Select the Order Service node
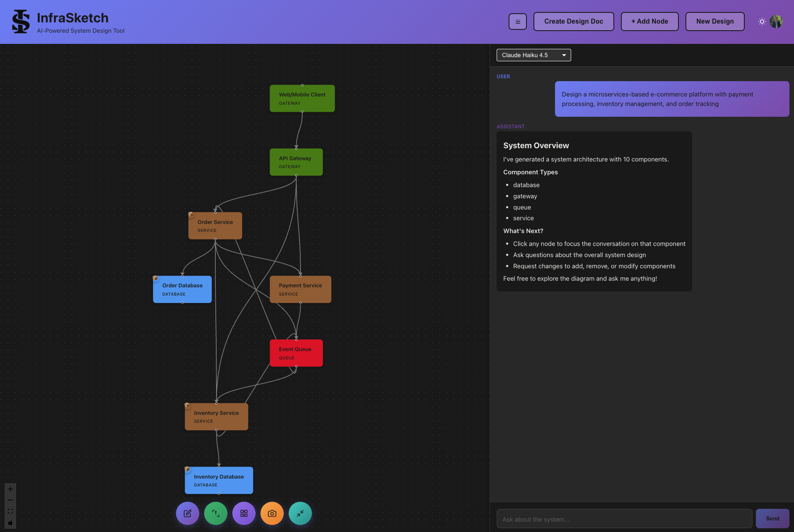Image resolution: width=794 pixels, height=532 pixels. click(215, 225)
